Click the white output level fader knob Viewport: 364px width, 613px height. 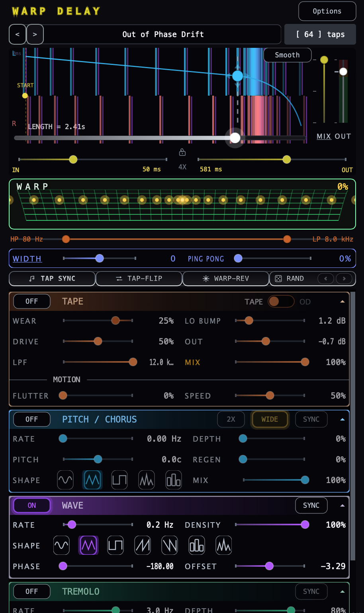point(343,71)
